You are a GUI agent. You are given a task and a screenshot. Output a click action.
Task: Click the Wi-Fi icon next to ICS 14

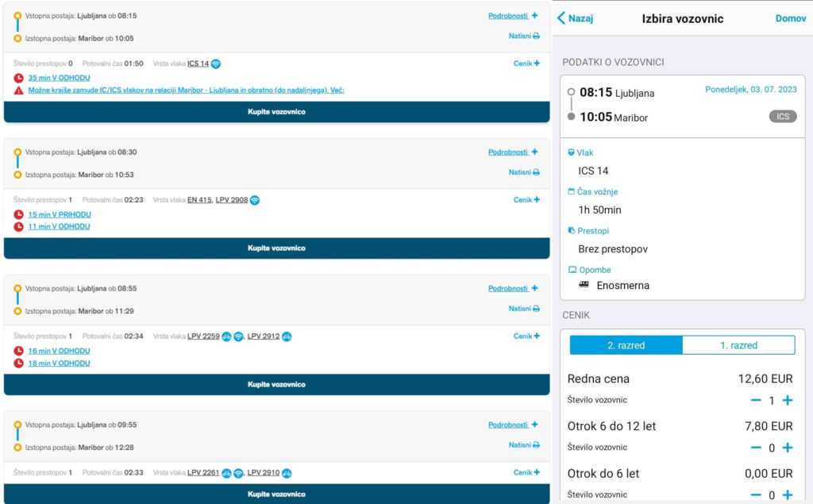pos(216,63)
